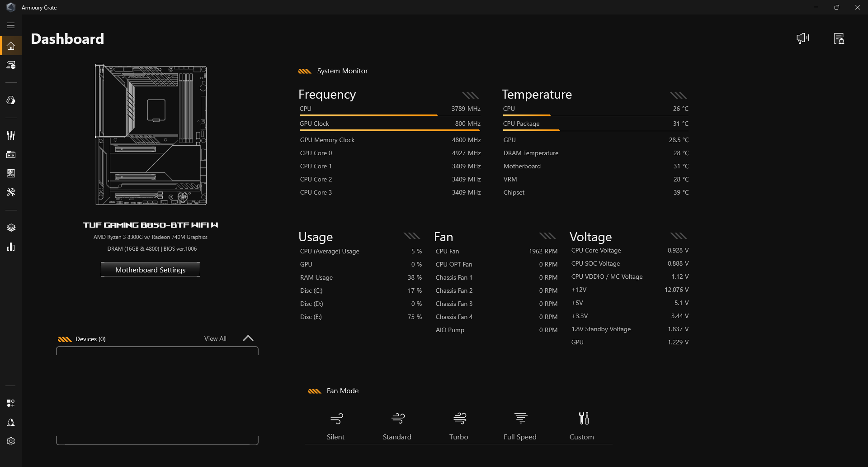
Task: Click the CPU frequency progress bar
Action: coord(390,116)
